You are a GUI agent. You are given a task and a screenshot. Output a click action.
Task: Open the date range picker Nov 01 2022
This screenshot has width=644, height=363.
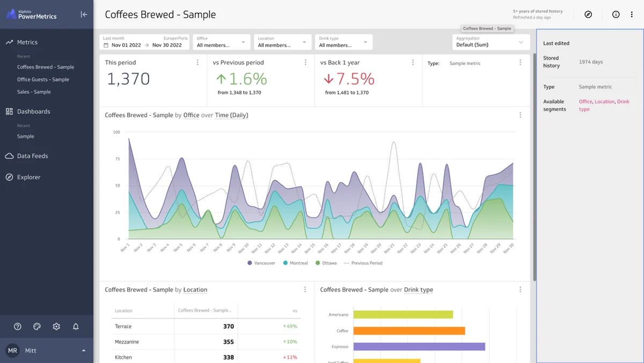point(144,42)
